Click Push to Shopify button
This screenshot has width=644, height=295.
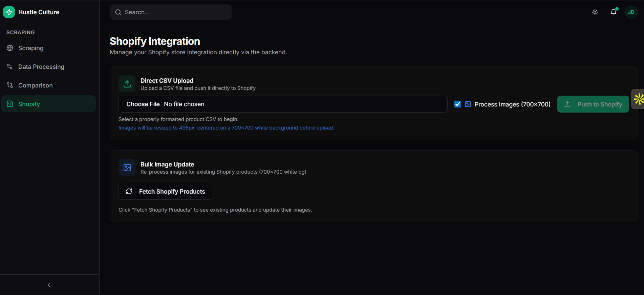593,104
